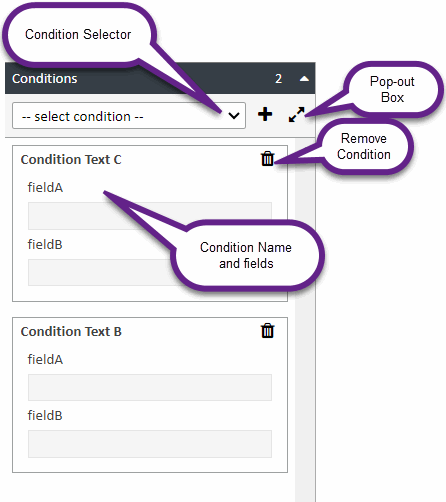446x502 pixels.
Task: Add the selected condition with plus icon
Action: tap(265, 114)
